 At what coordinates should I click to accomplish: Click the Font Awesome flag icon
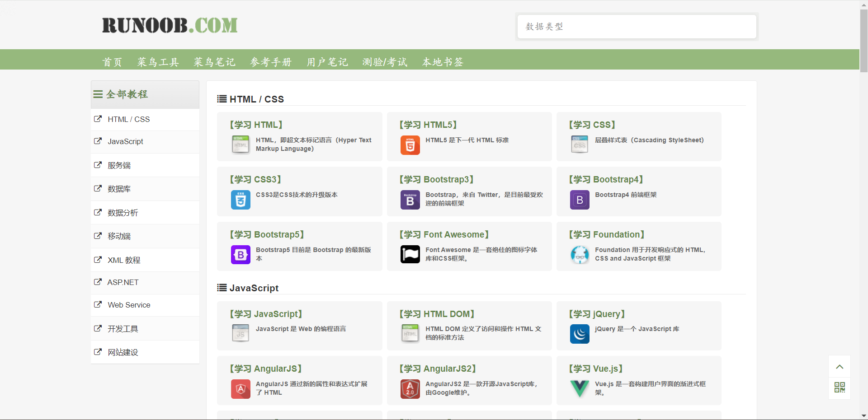tap(410, 255)
